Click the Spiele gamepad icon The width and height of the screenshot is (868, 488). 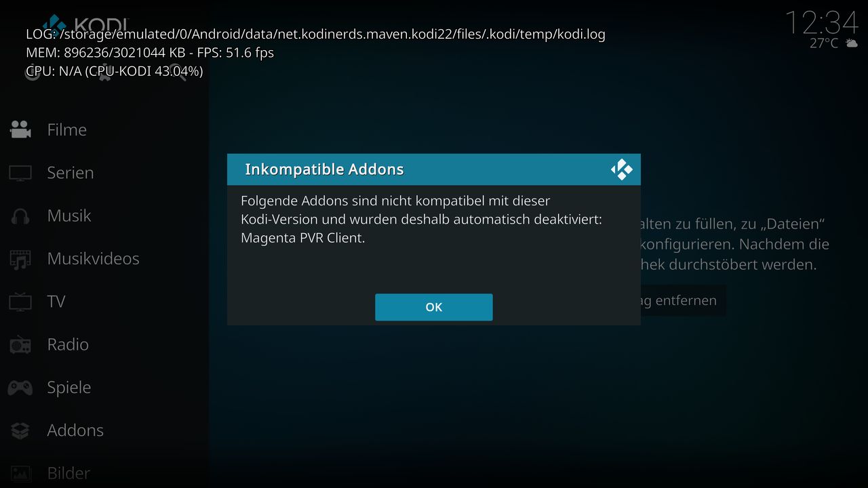[20, 388]
